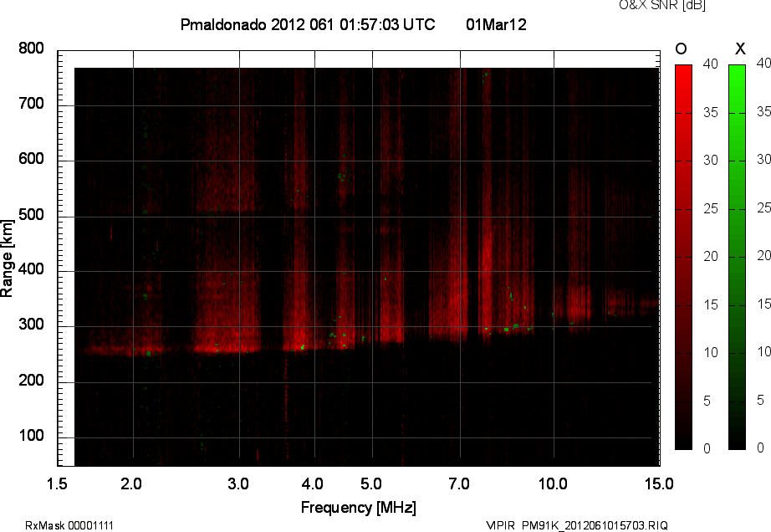
Task: Click the '10.0' frequency tick label
Action: coord(553,483)
